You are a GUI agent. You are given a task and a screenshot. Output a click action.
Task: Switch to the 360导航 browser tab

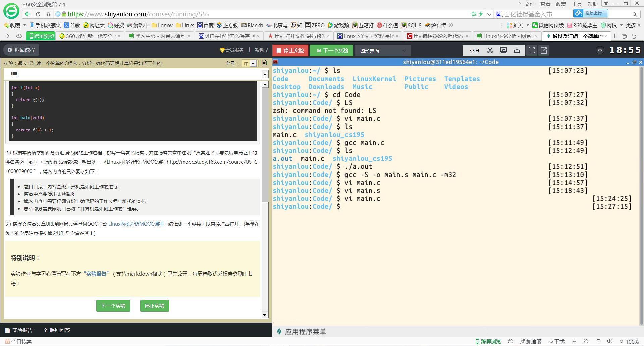point(90,36)
